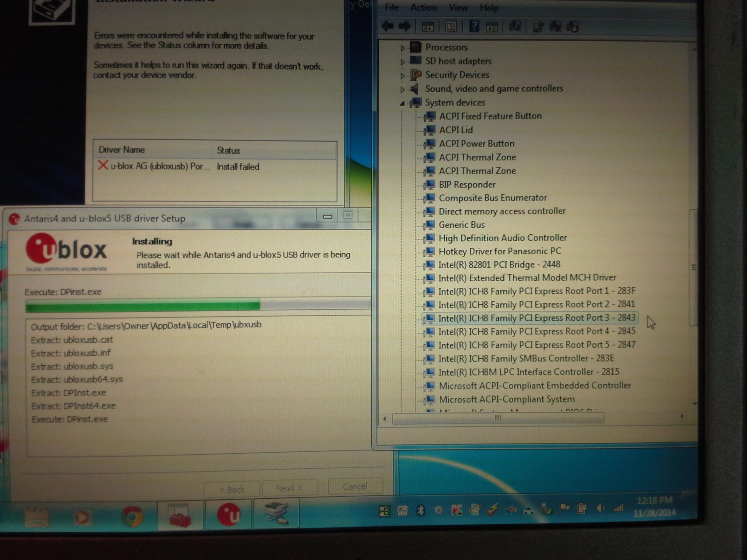This screenshot has height=560, width=747.
Task: Open the volume speaker tray icon
Action: [x=600, y=508]
